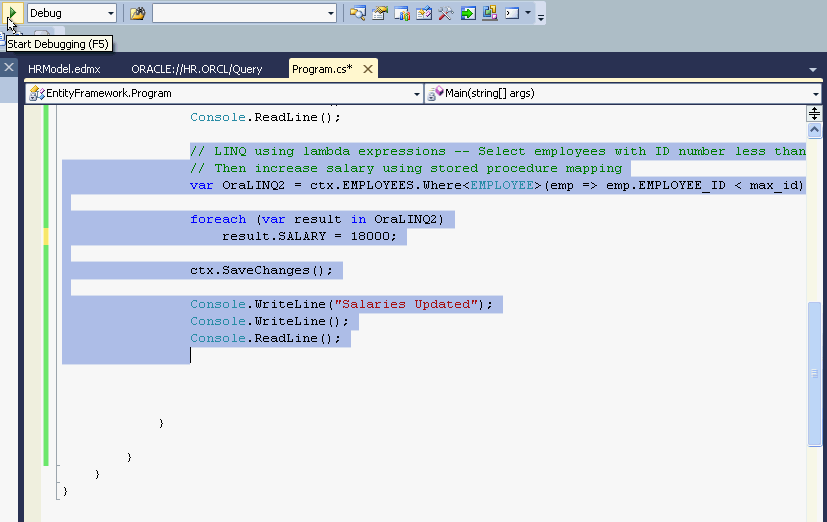Open the Properties Window icon
This screenshot has height=522, width=827.
coord(380,13)
